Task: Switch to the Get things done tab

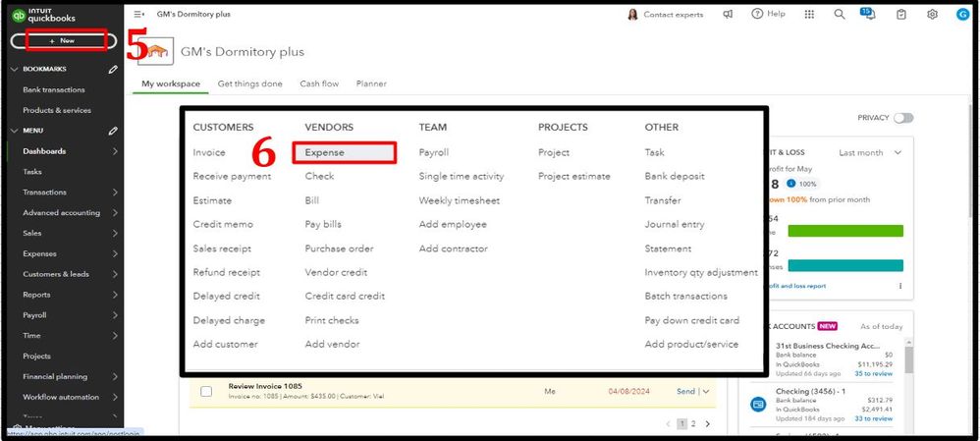Action: [250, 83]
